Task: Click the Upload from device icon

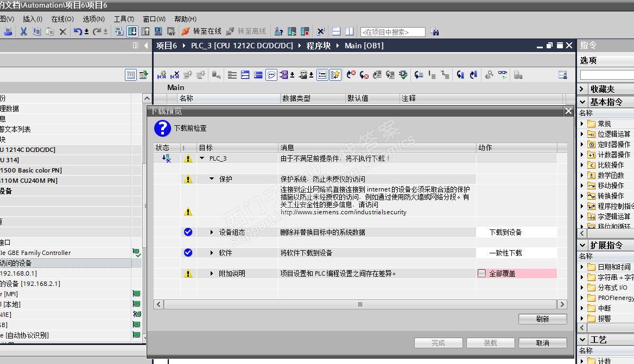Action: (x=145, y=31)
